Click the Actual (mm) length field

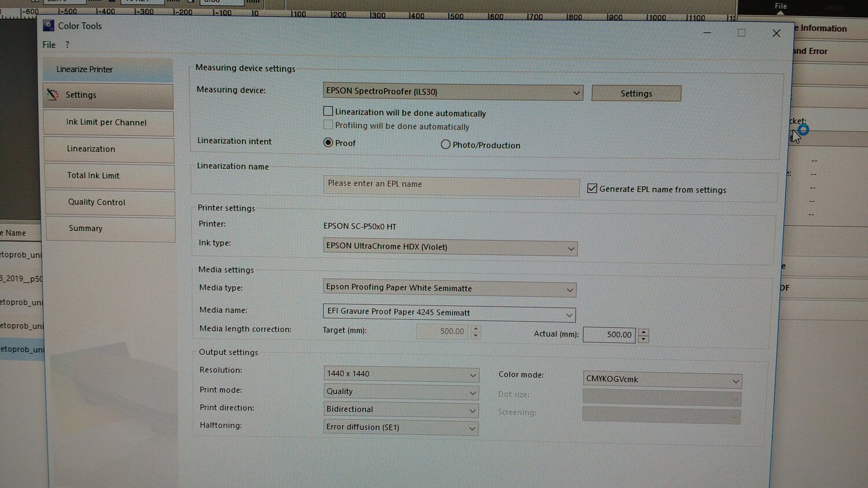coord(609,335)
